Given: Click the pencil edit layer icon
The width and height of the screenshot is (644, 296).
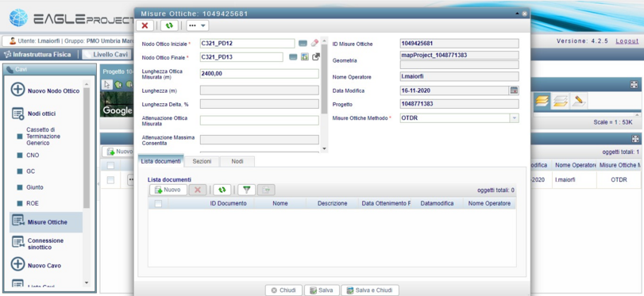Looking at the screenshot, I should [579, 101].
